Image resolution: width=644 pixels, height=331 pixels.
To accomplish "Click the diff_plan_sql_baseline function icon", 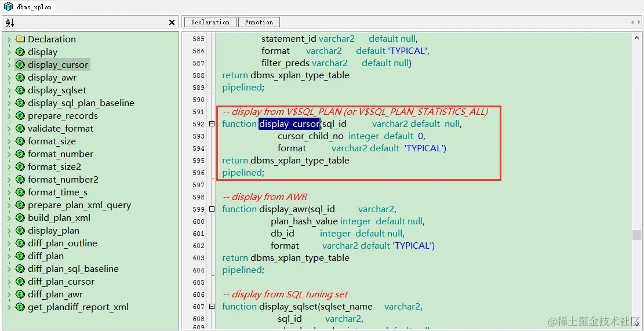I will click(x=20, y=268).
